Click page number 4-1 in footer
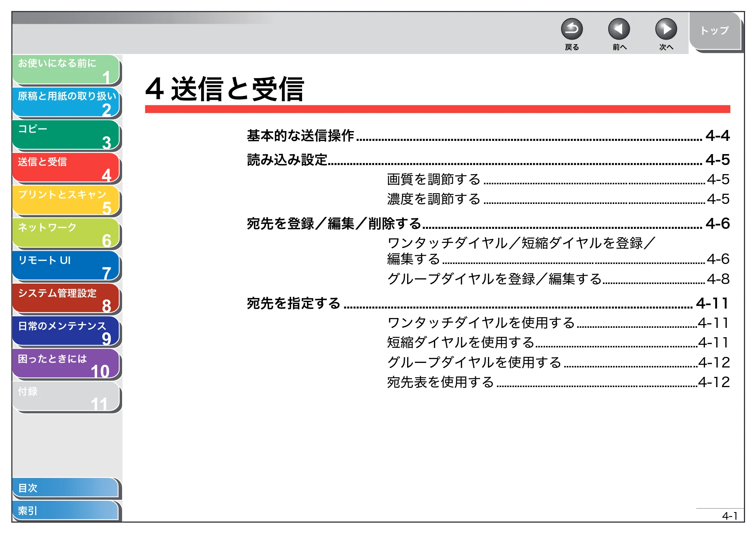The image size is (756, 534). coord(730,516)
